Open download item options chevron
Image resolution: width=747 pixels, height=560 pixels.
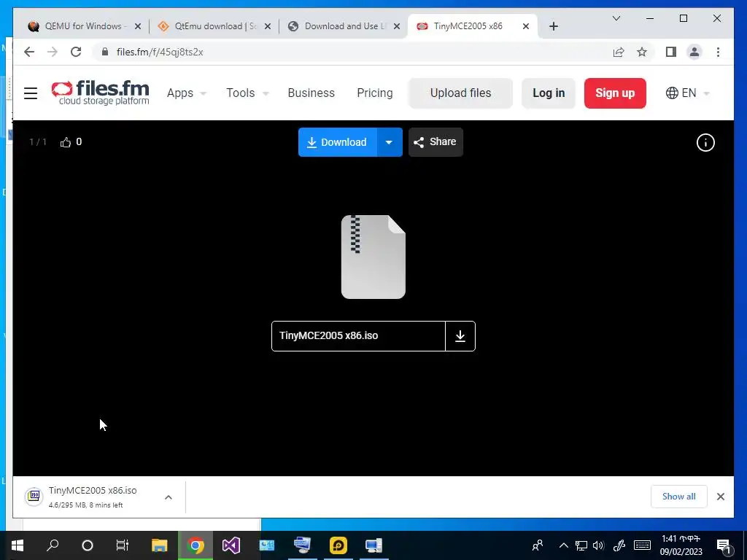point(169,497)
